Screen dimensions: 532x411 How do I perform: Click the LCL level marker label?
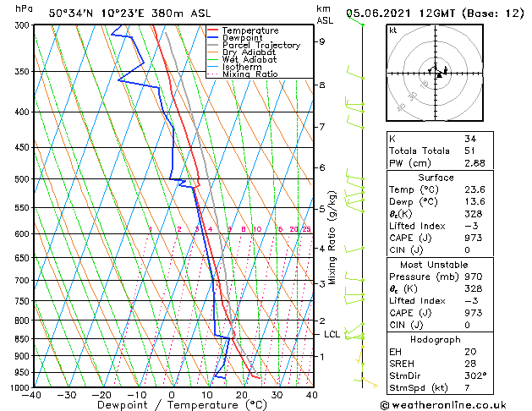(332, 334)
